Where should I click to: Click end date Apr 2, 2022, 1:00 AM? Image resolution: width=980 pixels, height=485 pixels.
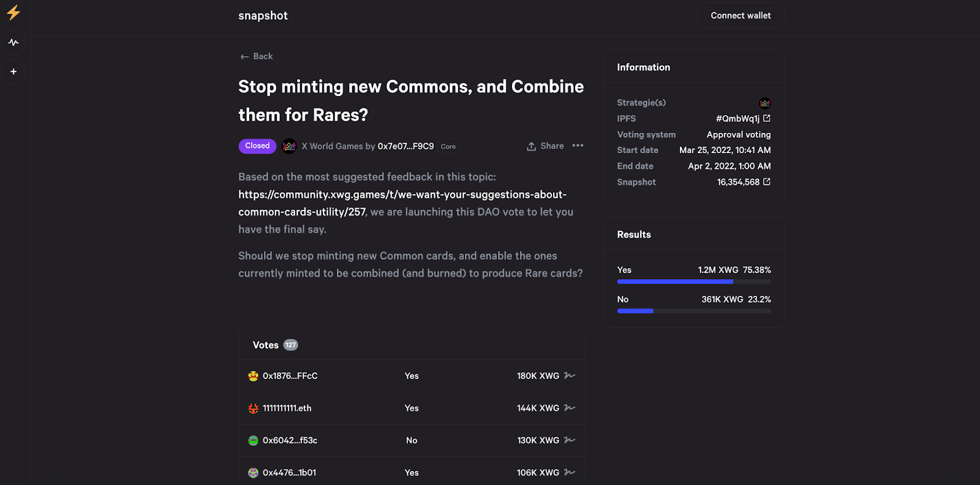pyautogui.click(x=729, y=166)
